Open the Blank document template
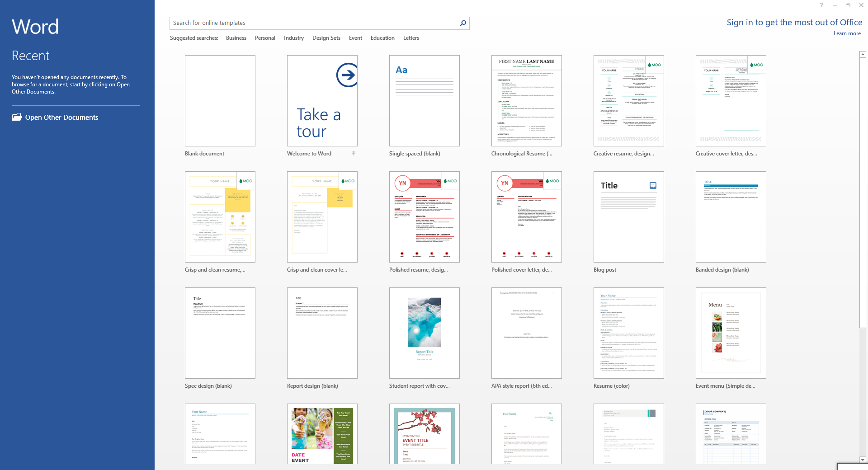868x470 pixels. click(x=220, y=101)
